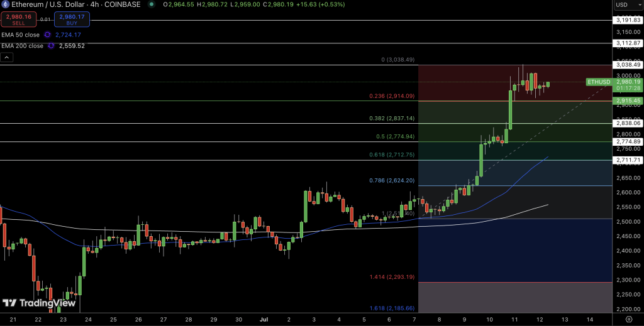Image resolution: width=644 pixels, height=326 pixels.
Task: Open the USD currency dropdown
Action: tap(627, 5)
